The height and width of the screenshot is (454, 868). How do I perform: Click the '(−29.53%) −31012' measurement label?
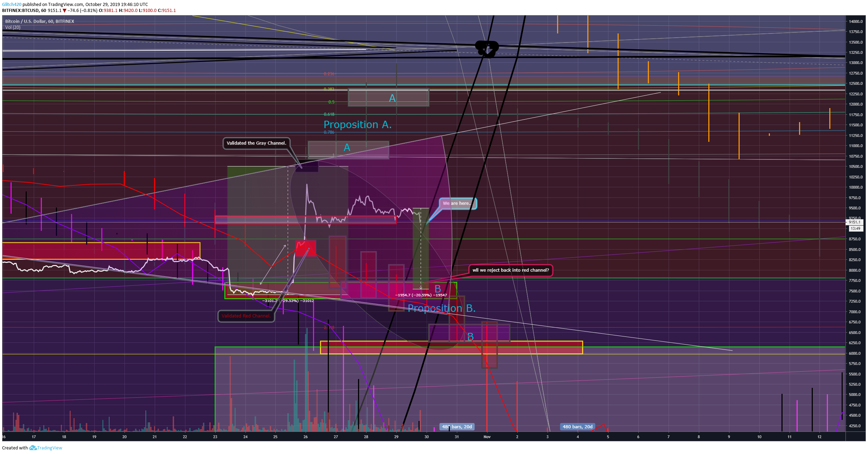[297, 301]
